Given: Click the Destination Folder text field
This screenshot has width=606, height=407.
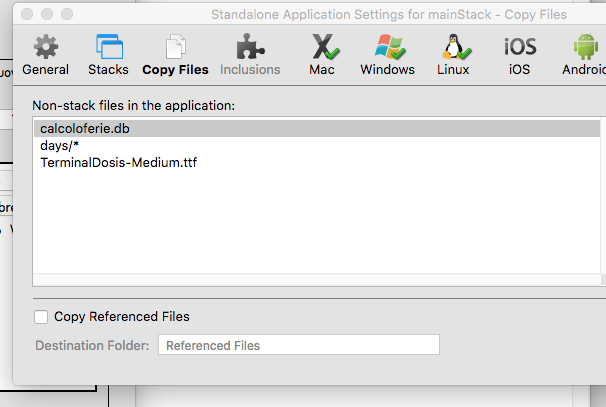Looking at the screenshot, I should [298, 345].
